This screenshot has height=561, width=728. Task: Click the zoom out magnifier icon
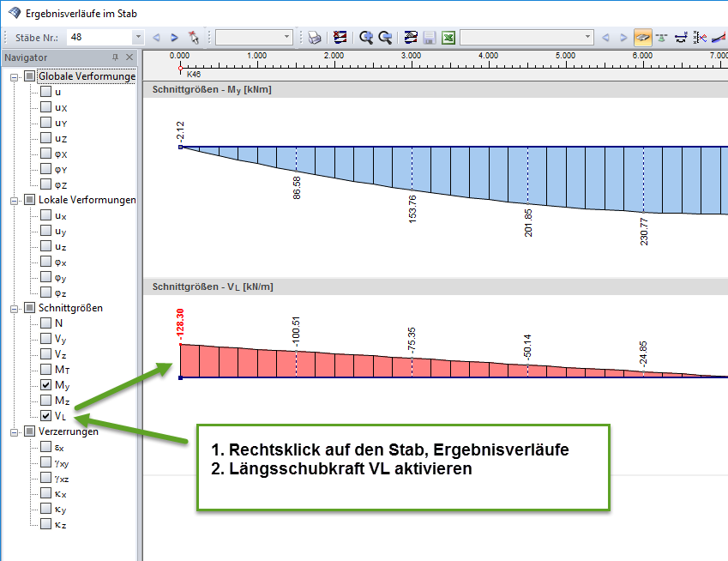pos(385,38)
